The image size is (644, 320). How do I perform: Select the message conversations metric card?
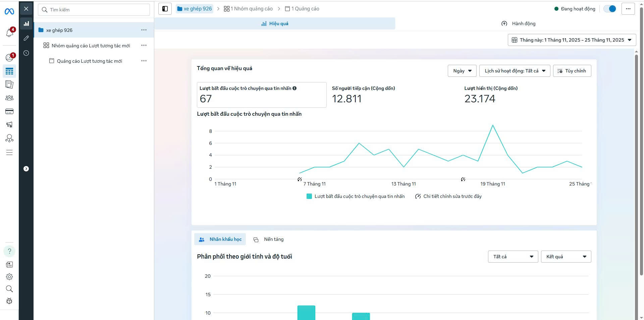coord(261,95)
